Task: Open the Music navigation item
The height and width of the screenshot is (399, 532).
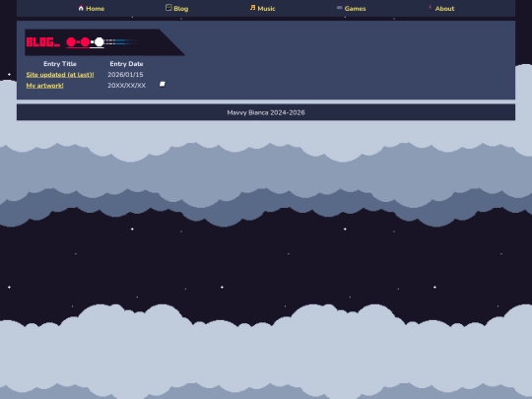Action: 266,9
